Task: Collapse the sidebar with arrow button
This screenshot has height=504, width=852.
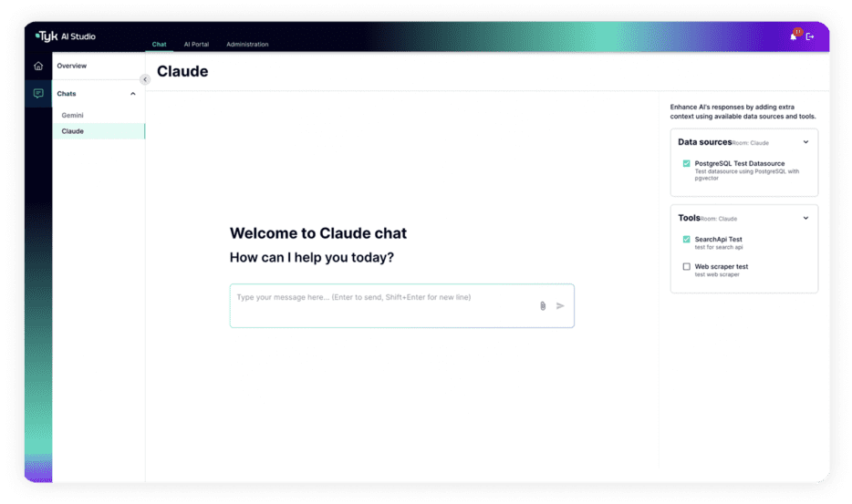Action: coord(144,79)
